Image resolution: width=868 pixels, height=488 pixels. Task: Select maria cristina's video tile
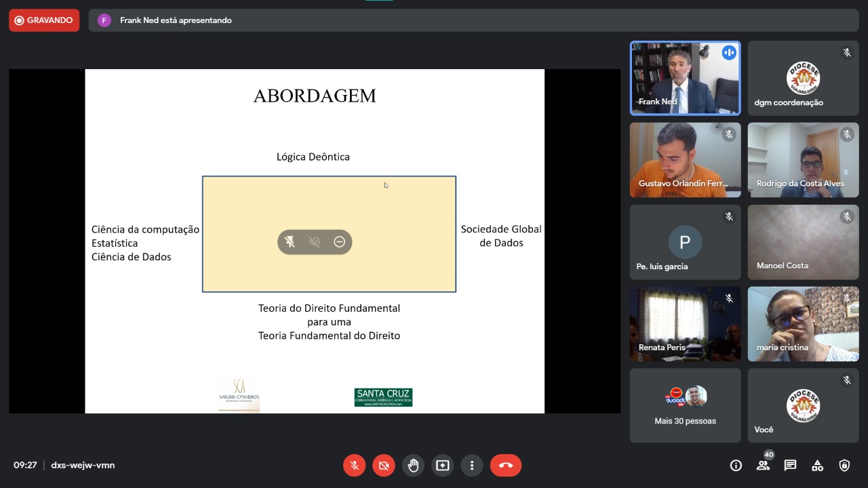803,323
